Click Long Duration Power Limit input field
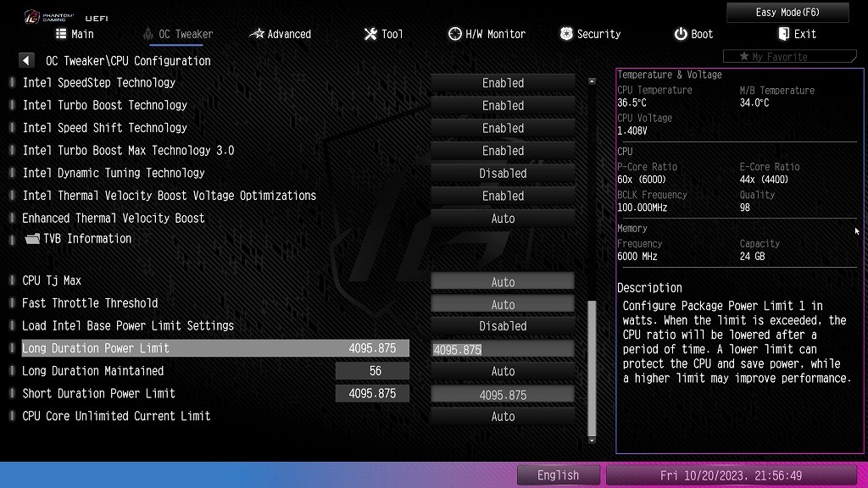The image size is (868, 488). tap(503, 350)
